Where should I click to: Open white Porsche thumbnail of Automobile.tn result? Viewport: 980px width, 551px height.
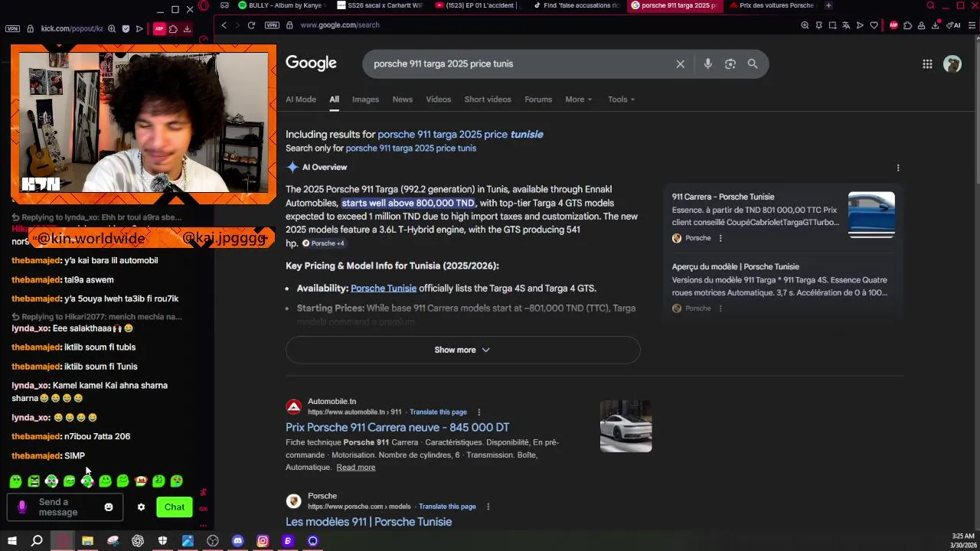[626, 426]
